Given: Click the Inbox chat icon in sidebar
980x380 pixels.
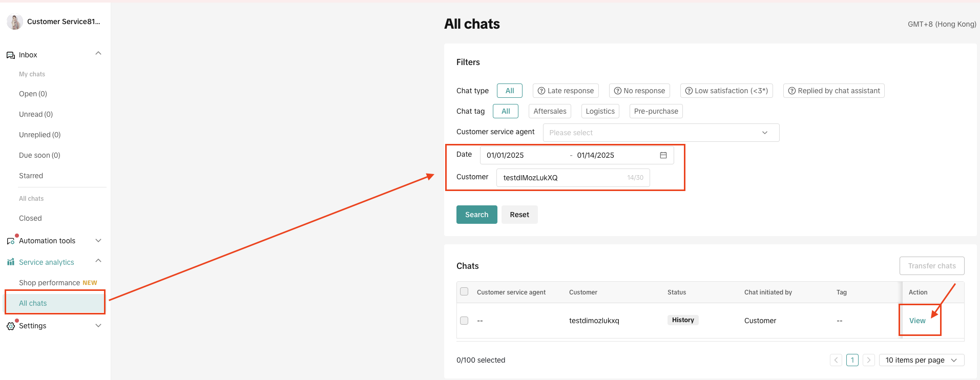Looking at the screenshot, I should 10,55.
